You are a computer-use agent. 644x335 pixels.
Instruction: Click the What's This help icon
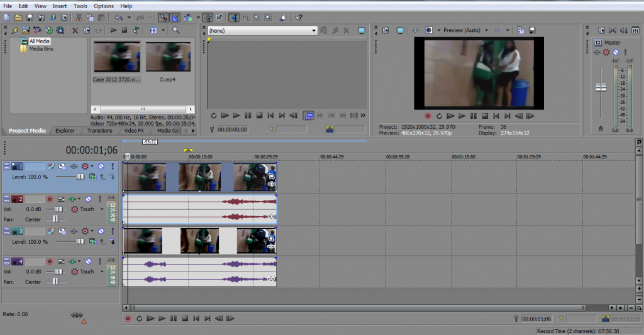(299, 18)
